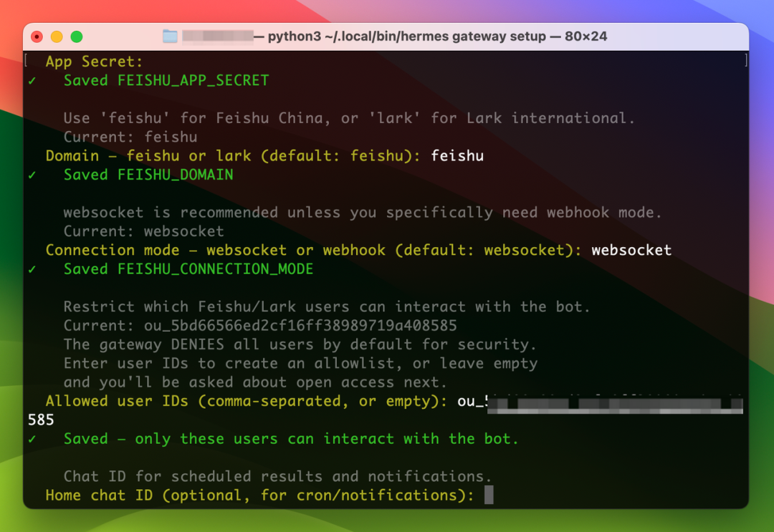Click 'Saved FEISHU_APP_SECRET' confirmation text
Image resolution: width=774 pixels, height=532 pixels.
click(x=166, y=80)
